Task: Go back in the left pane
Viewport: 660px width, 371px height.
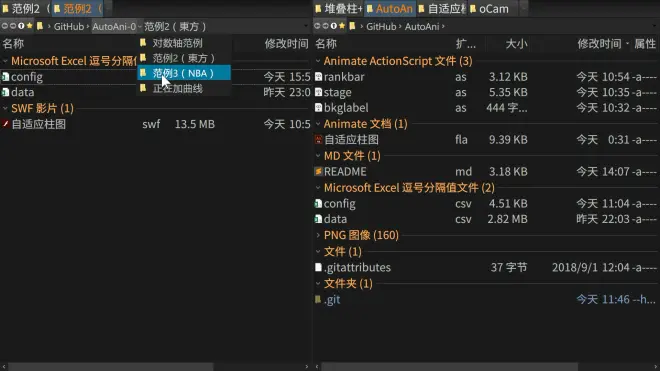Action: (x=5, y=26)
